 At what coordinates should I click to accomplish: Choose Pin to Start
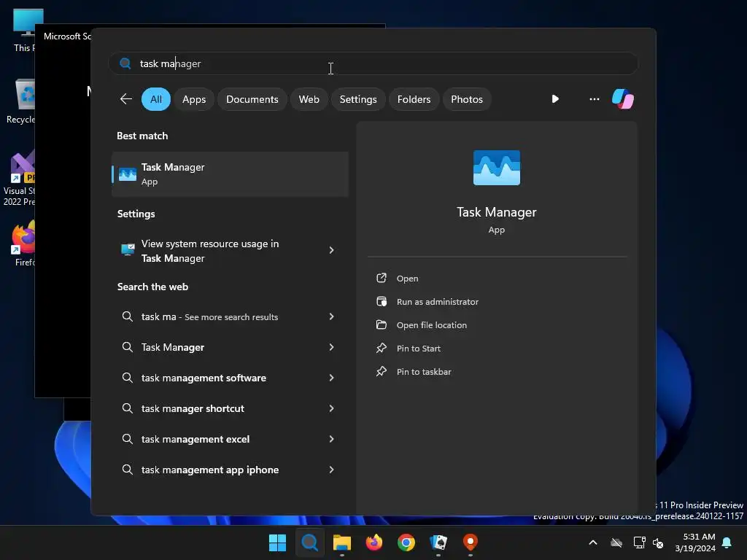[418, 349]
